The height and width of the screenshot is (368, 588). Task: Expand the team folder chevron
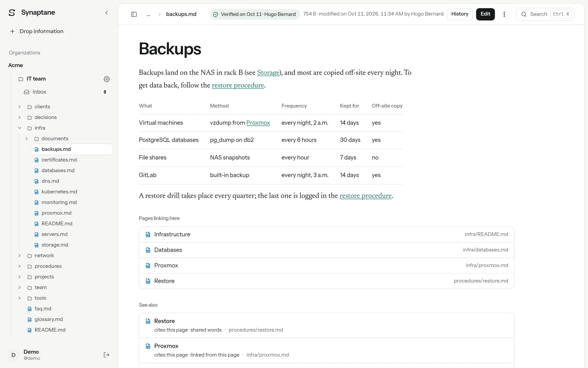(19, 287)
